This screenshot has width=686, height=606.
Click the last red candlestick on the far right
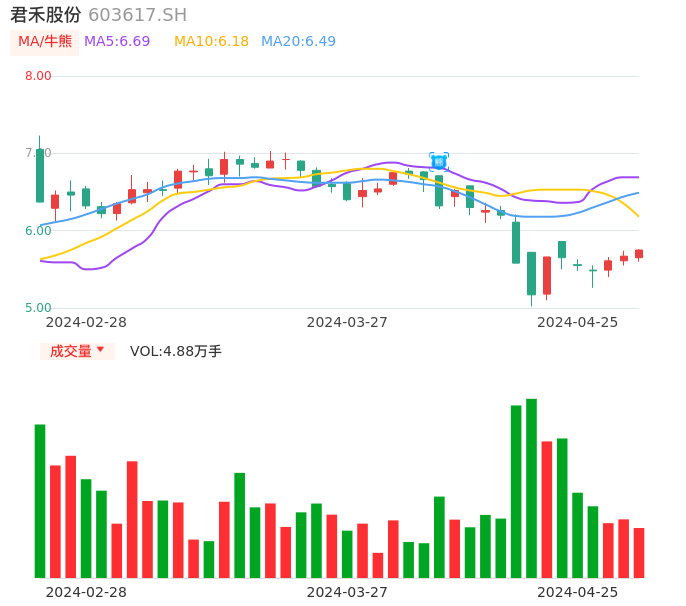pyautogui.click(x=639, y=254)
